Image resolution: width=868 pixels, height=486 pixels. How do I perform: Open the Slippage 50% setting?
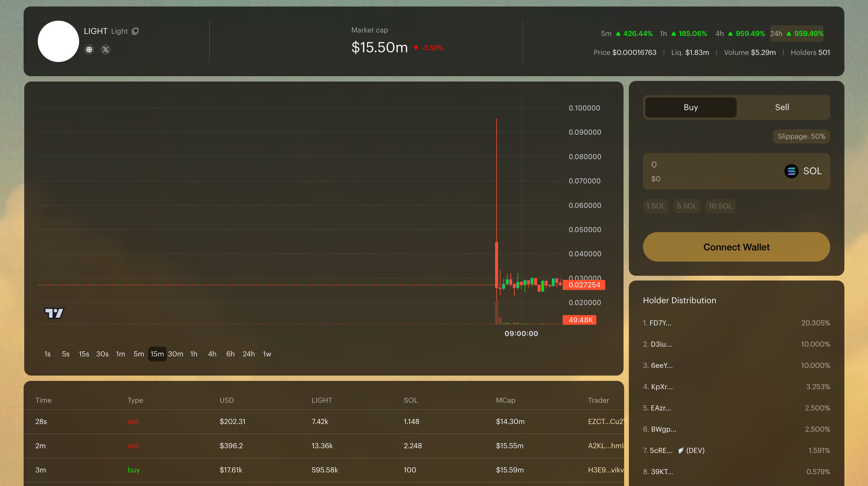(801, 136)
